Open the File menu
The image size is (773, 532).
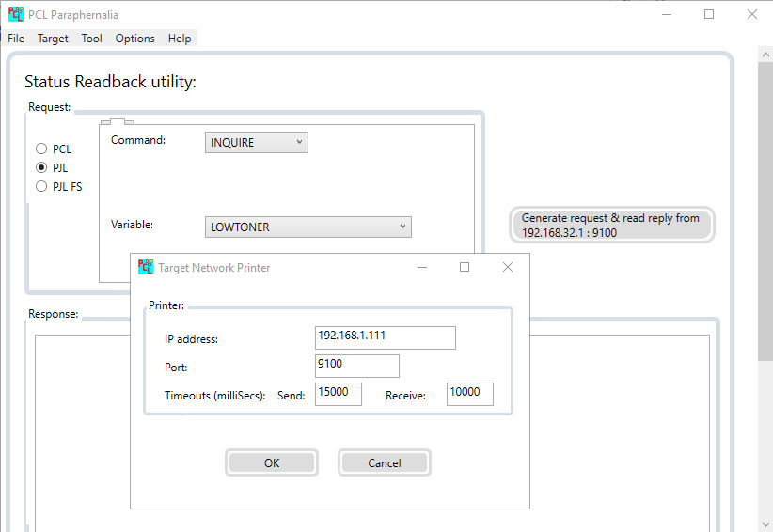click(x=16, y=39)
